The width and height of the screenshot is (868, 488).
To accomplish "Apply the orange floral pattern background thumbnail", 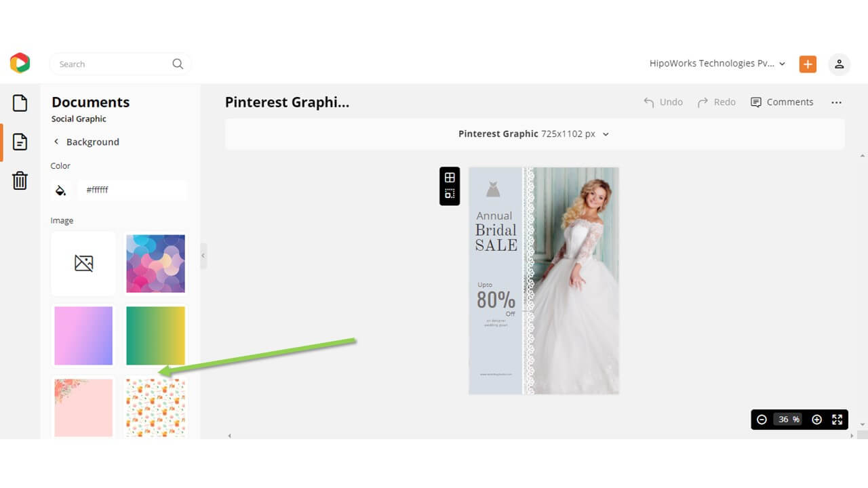I will [155, 407].
